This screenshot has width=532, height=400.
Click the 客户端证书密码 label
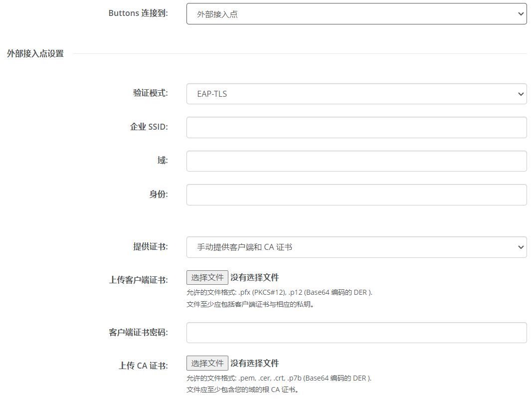point(139,332)
